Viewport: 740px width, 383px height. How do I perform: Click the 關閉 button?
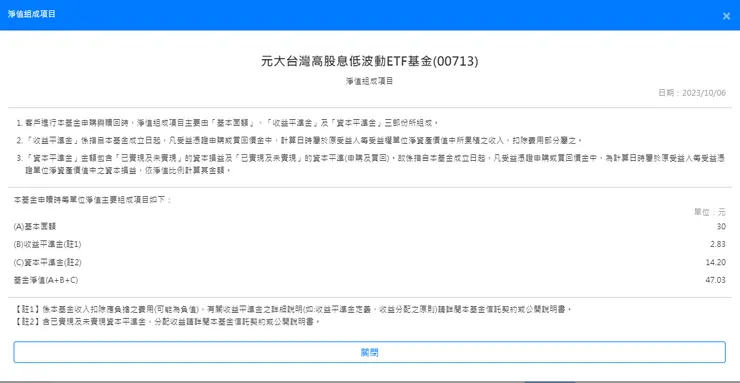point(370,352)
